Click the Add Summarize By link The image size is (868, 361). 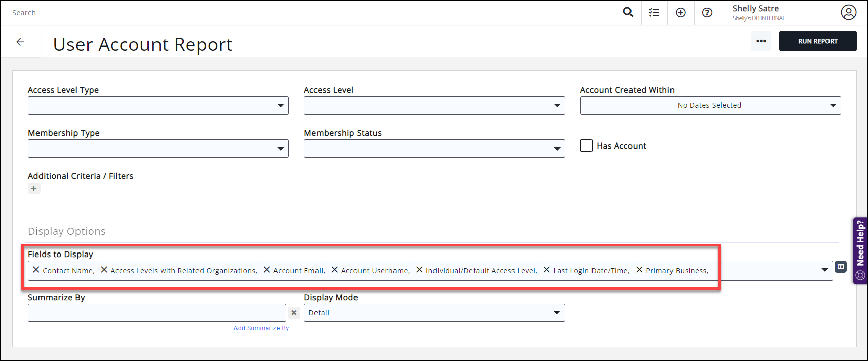point(261,328)
